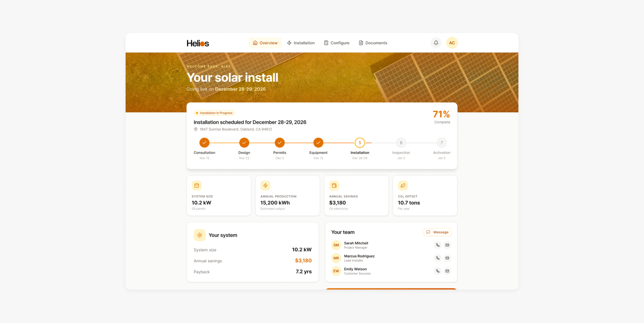644x323 pixels.
Task: Call Marcus Rodriguez
Action: click(x=438, y=258)
